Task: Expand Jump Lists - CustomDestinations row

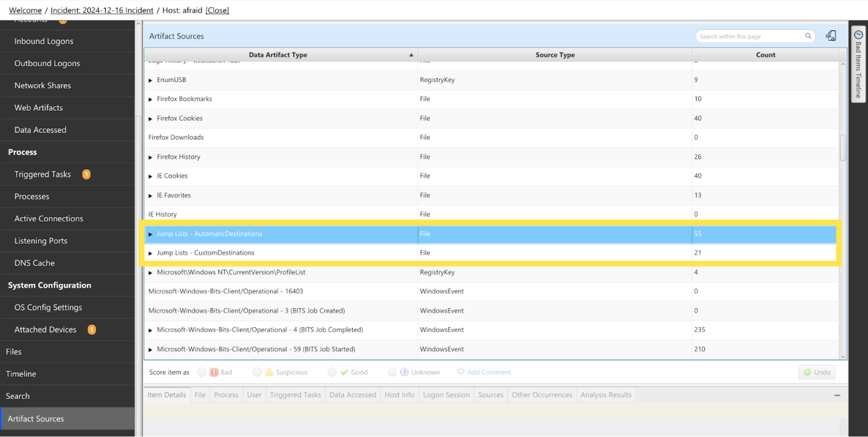Action: pyautogui.click(x=150, y=253)
